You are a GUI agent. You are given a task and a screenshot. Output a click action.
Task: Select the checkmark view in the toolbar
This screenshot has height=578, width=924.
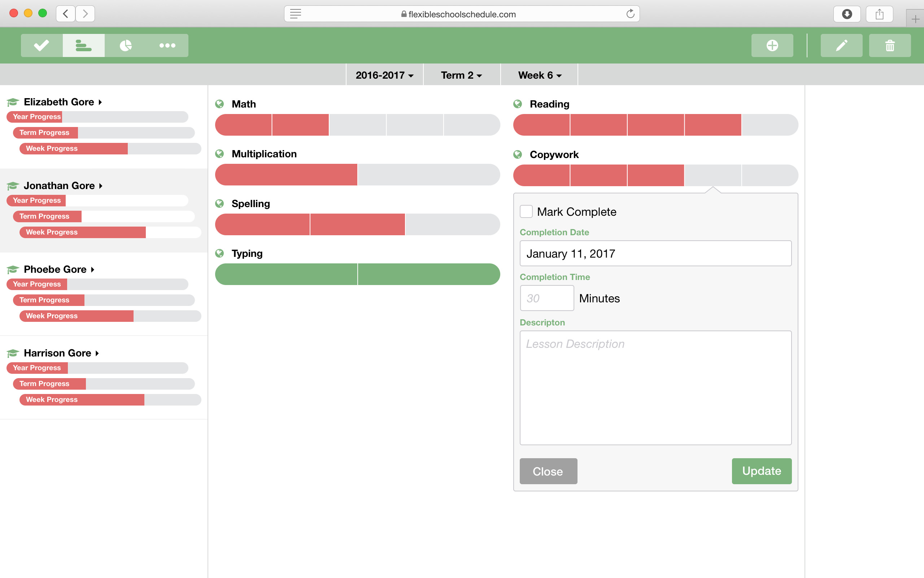pos(40,45)
